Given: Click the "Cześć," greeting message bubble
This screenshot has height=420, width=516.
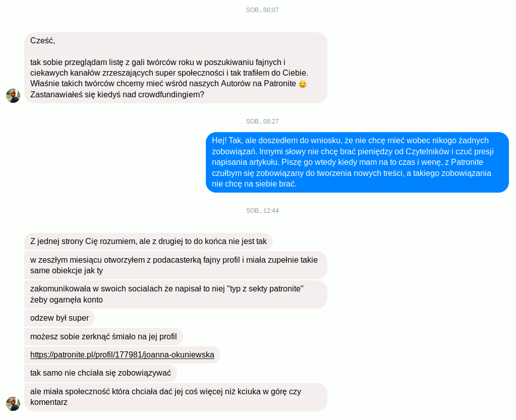Looking at the screenshot, I should point(176,68).
